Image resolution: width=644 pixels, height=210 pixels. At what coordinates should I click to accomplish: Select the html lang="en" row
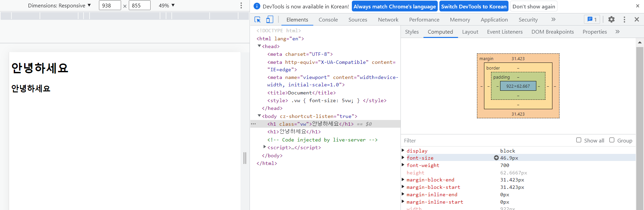pyautogui.click(x=325, y=39)
